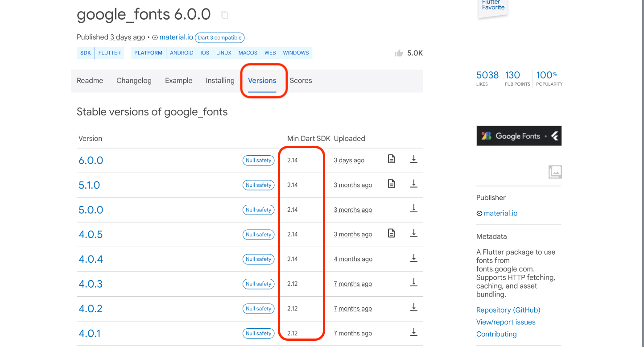Open the Contributing link
644x347 pixels.
496,334
